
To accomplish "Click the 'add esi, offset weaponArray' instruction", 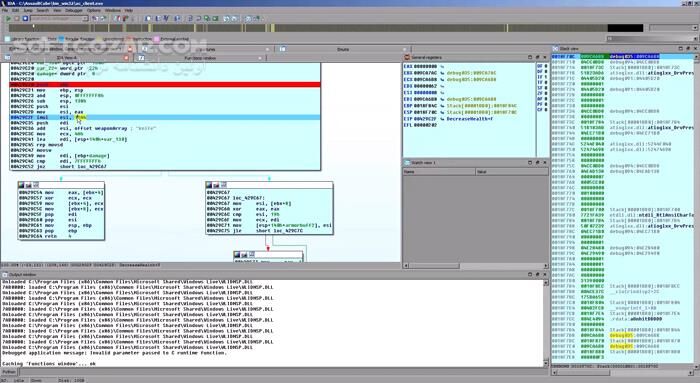I will point(83,128).
